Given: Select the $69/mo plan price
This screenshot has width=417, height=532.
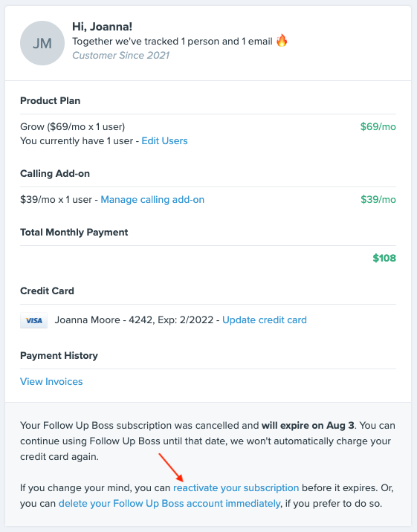Looking at the screenshot, I should click(378, 126).
